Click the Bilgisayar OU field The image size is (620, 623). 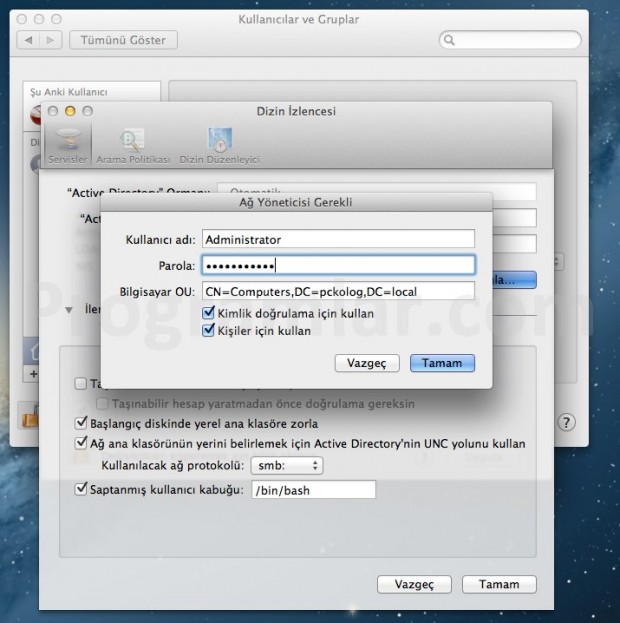click(x=338, y=291)
